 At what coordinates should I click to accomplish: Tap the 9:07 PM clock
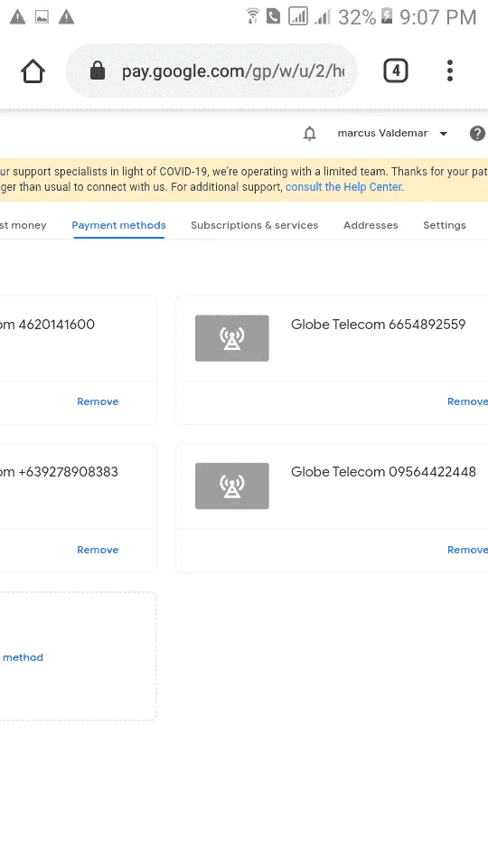coord(437,17)
